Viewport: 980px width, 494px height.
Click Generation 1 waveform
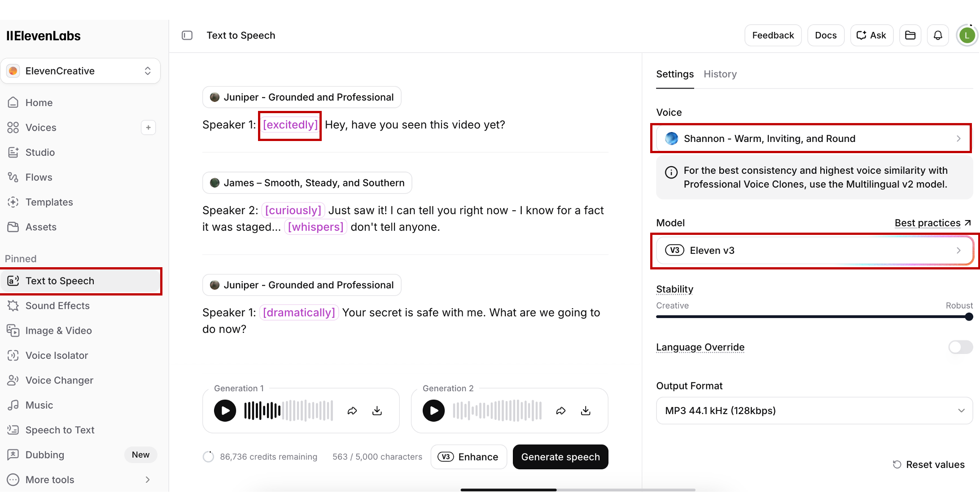point(289,410)
